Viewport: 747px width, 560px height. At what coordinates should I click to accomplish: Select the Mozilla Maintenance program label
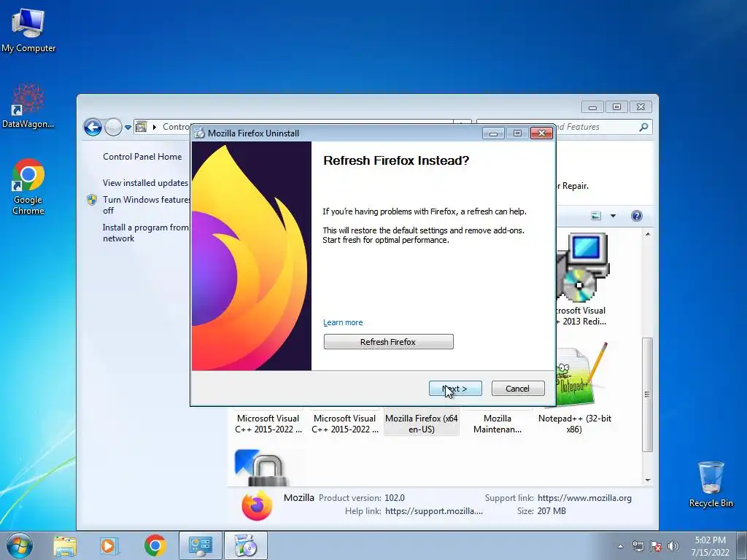pyautogui.click(x=498, y=424)
